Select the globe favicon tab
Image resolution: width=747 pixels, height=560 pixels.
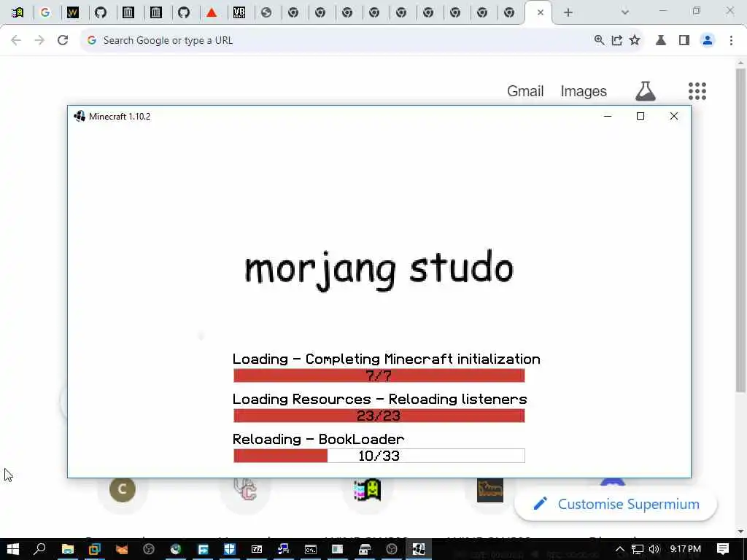coord(266,13)
